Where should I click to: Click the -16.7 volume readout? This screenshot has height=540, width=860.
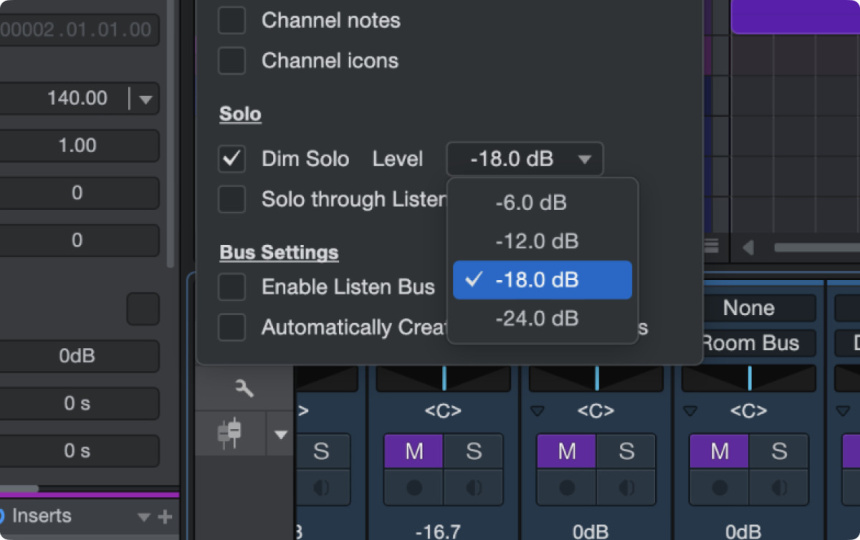[x=438, y=531]
